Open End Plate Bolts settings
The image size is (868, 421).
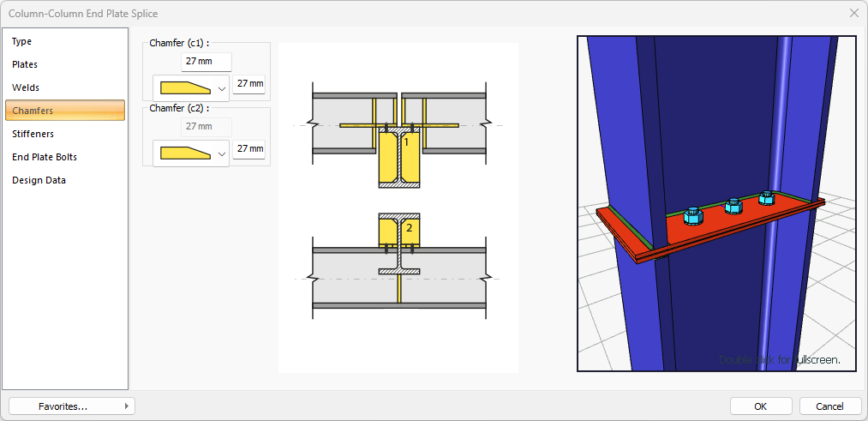[45, 157]
